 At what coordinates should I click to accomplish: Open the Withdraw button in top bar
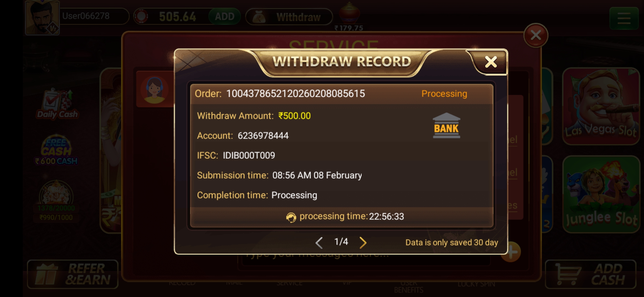289,17
